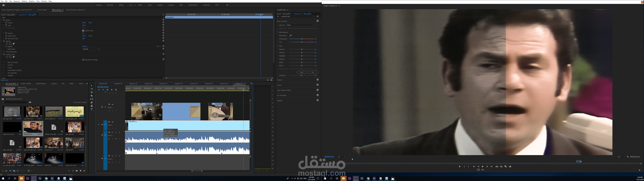Mute the Audio 1 track
This screenshot has width=644, height=181.
tap(112, 132)
